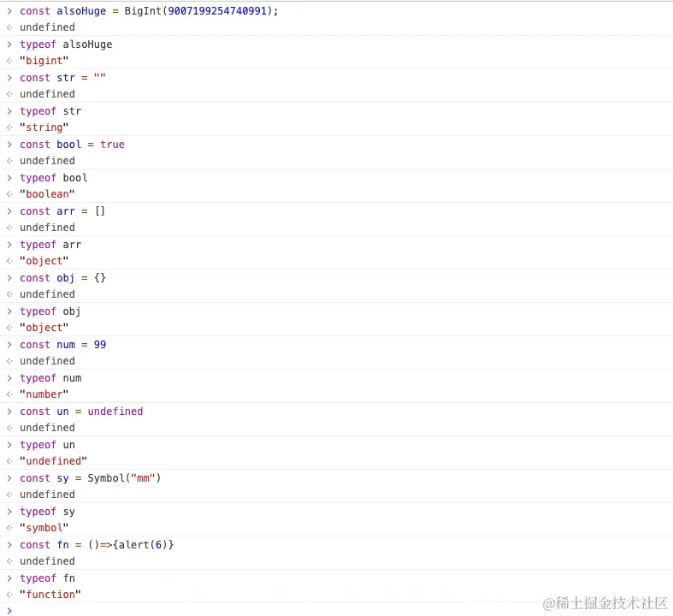
Task: Select the 'const str = ""' input line
Action: tap(62, 78)
